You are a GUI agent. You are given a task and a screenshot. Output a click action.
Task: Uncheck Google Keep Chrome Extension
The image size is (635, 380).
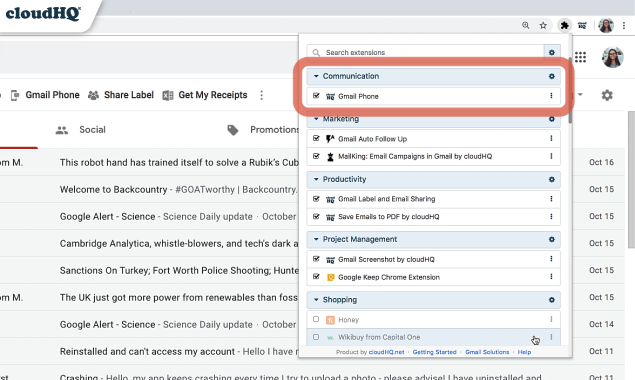(316, 277)
